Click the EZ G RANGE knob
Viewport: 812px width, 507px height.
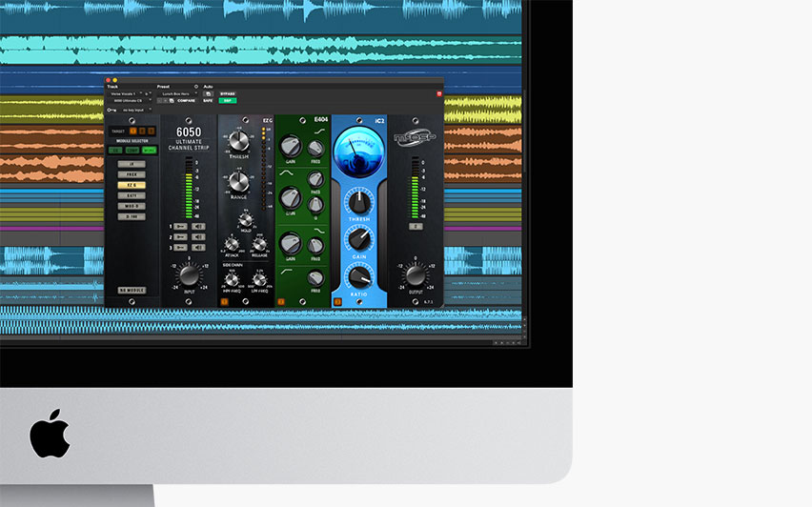(x=238, y=182)
